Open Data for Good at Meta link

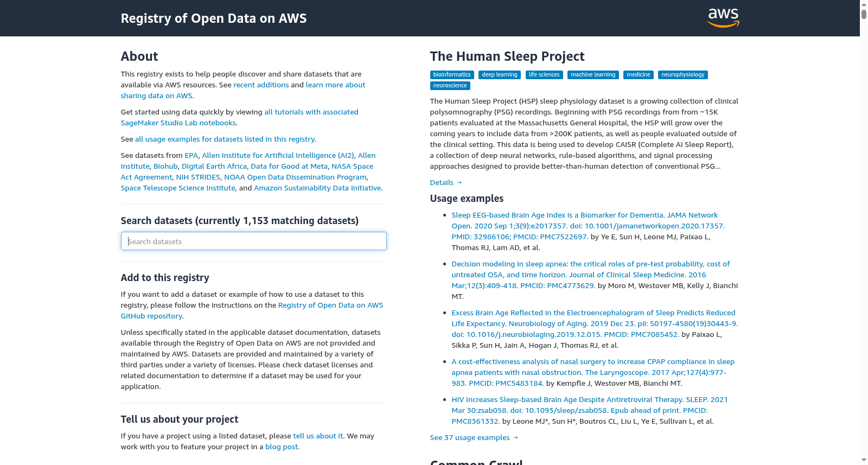(289, 166)
